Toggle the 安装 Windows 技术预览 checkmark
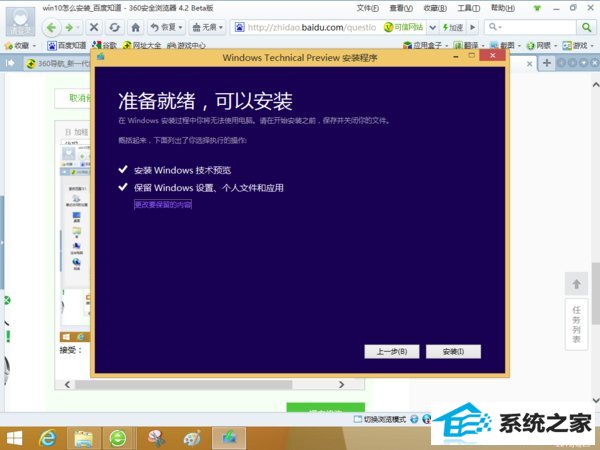The image size is (600, 450). (x=122, y=171)
